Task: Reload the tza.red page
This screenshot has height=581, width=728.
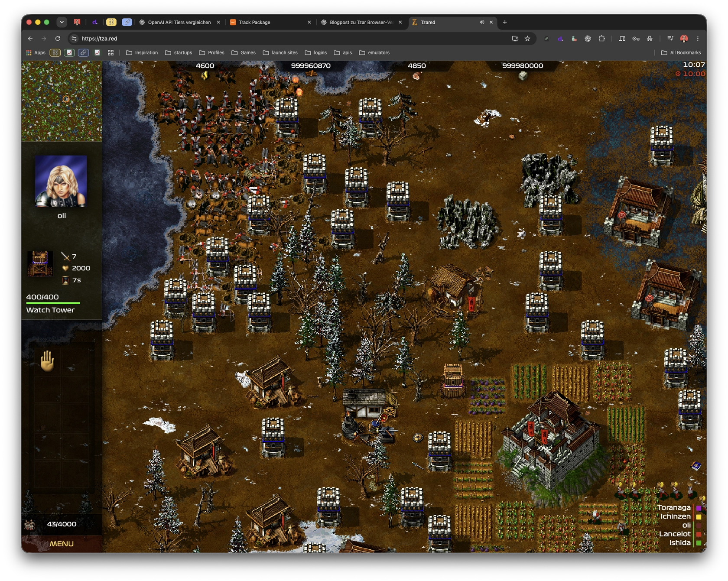Action: 58,39
